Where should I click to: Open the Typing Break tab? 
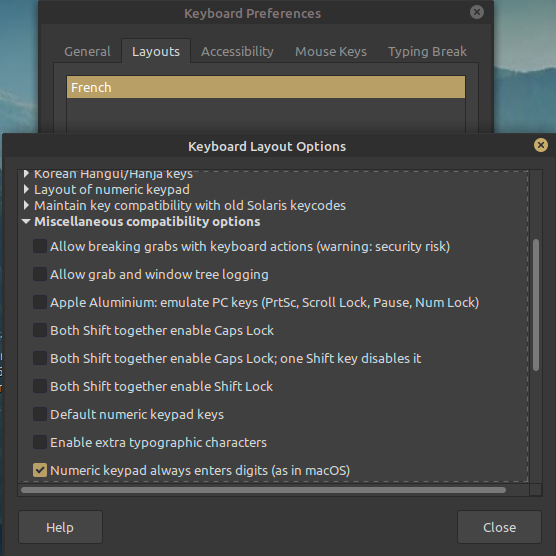427,51
